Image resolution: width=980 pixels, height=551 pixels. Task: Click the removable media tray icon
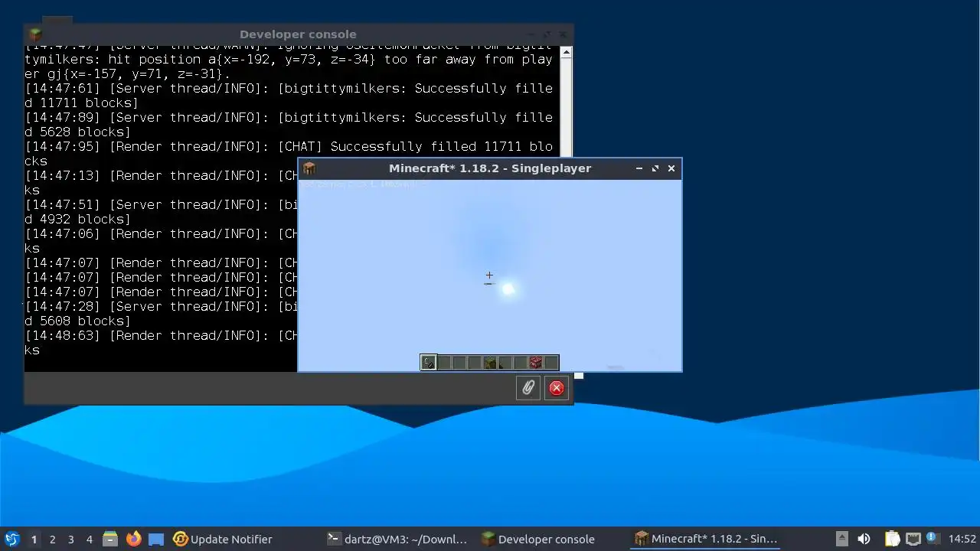click(842, 539)
